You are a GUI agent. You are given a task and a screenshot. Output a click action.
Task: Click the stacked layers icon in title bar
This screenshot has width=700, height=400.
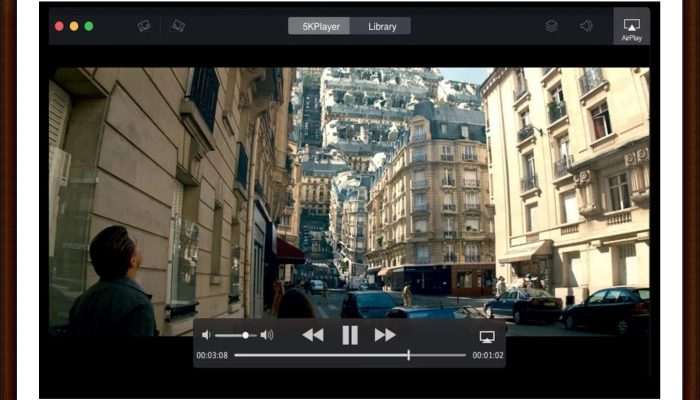click(x=551, y=26)
